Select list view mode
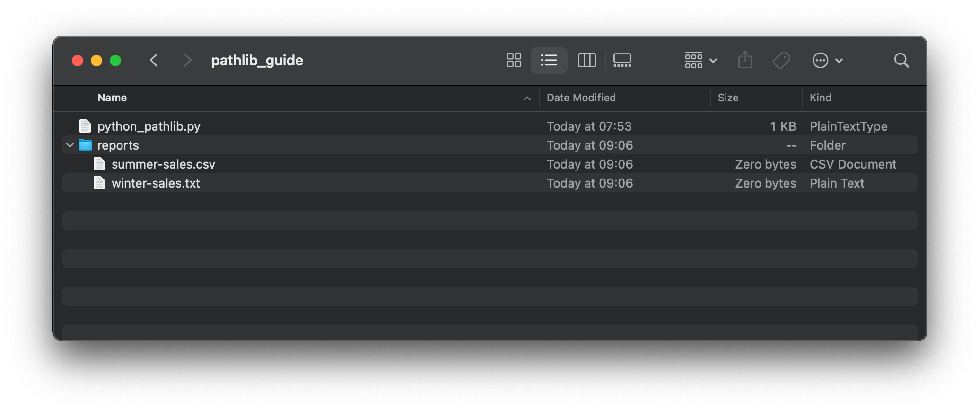Viewport: 980px width, 411px height. click(x=549, y=60)
